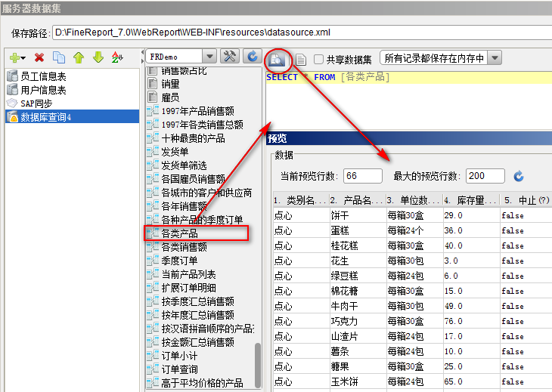Refresh table list with the blue refresh icon
Screen dimensions: 552x392
coord(253,56)
